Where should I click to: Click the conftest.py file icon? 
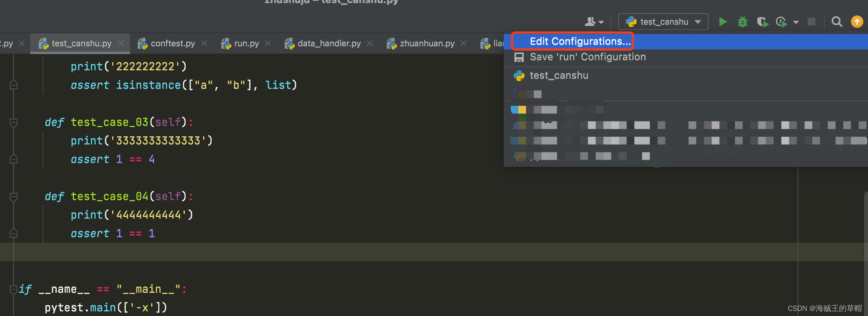(143, 44)
